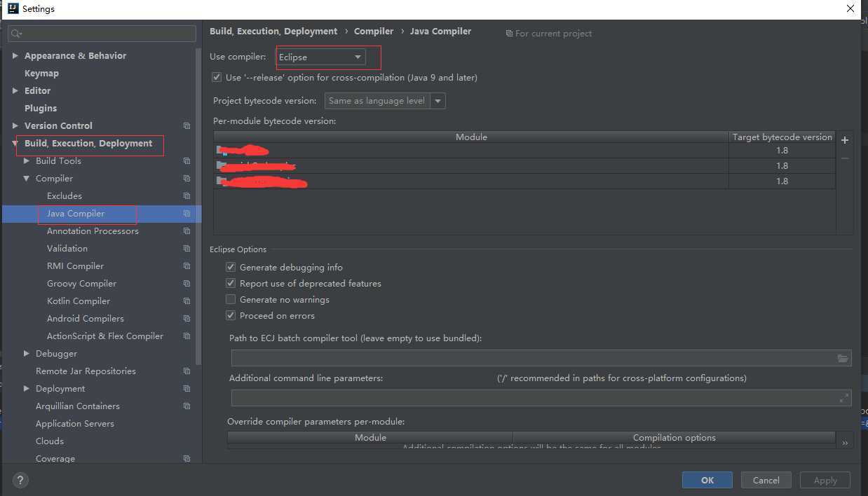Screen dimensions: 868x496
Task: Click project-level icon beside ActionScript & Flex Compiler
Action: pos(187,336)
